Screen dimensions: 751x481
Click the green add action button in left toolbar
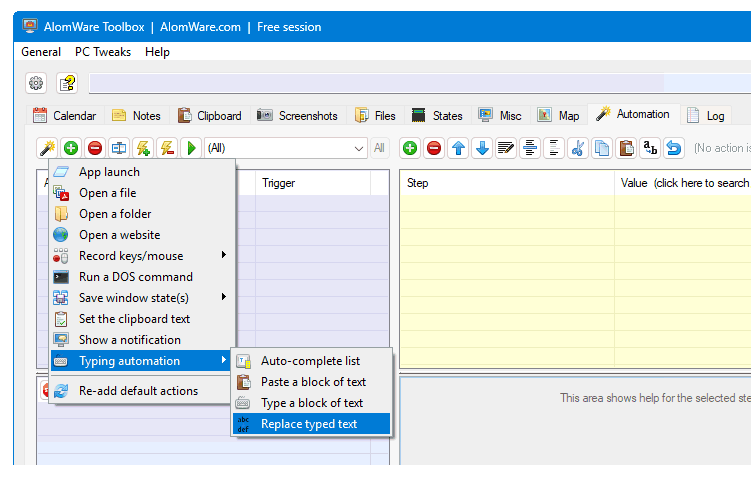[71, 148]
